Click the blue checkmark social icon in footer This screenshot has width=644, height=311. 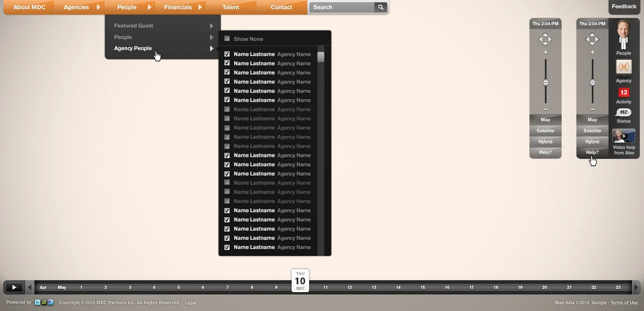tap(51, 302)
